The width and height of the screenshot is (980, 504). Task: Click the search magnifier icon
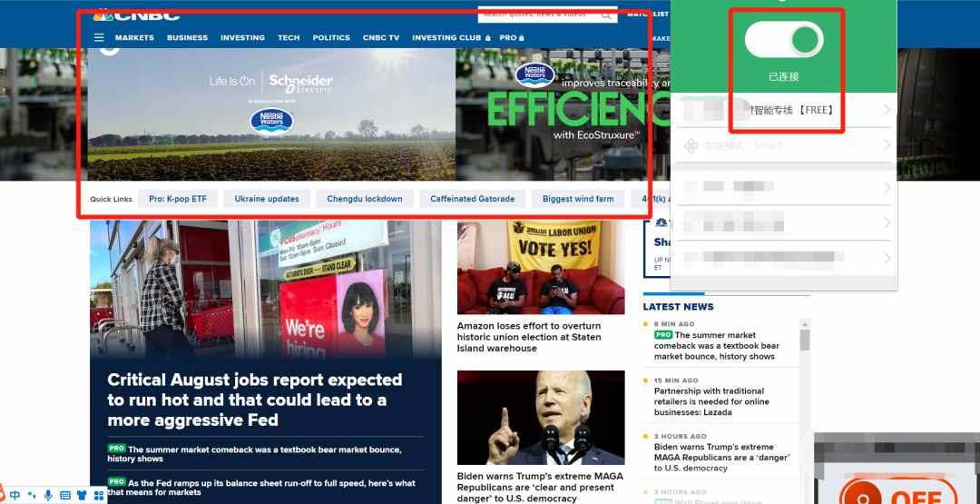click(605, 15)
